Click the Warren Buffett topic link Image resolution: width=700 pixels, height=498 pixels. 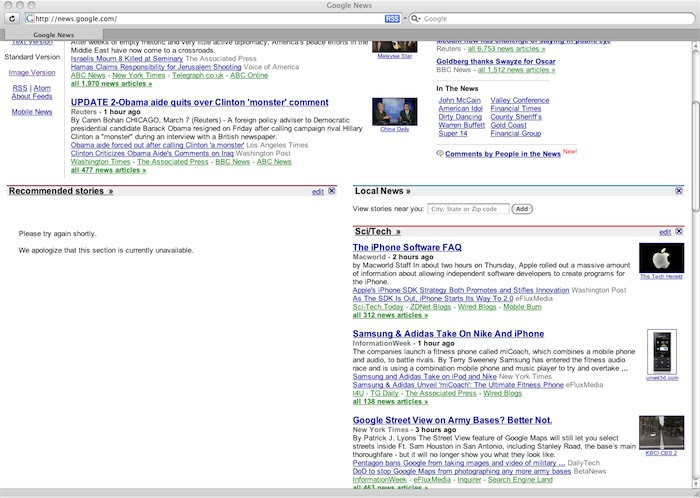[x=462, y=125]
